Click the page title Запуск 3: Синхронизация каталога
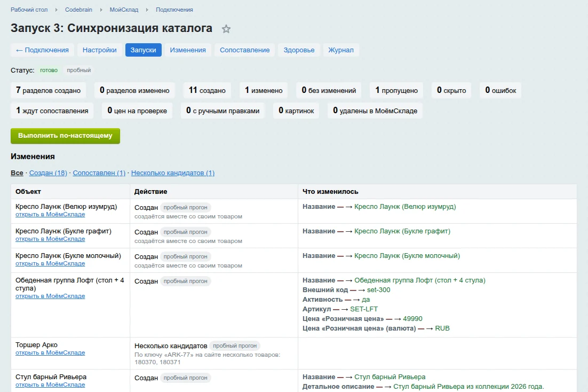The width and height of the screenshot is (588, 392). coord(112,28)
